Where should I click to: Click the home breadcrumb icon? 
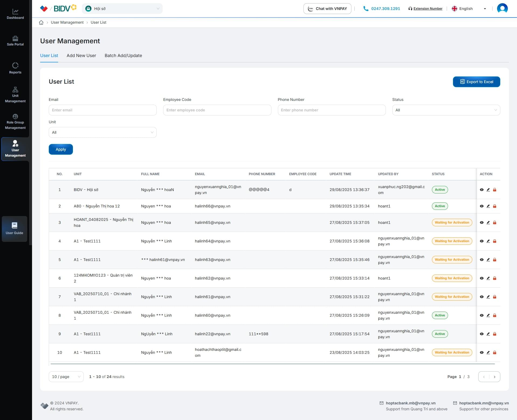pyautogui.click(x=41, y=22)
